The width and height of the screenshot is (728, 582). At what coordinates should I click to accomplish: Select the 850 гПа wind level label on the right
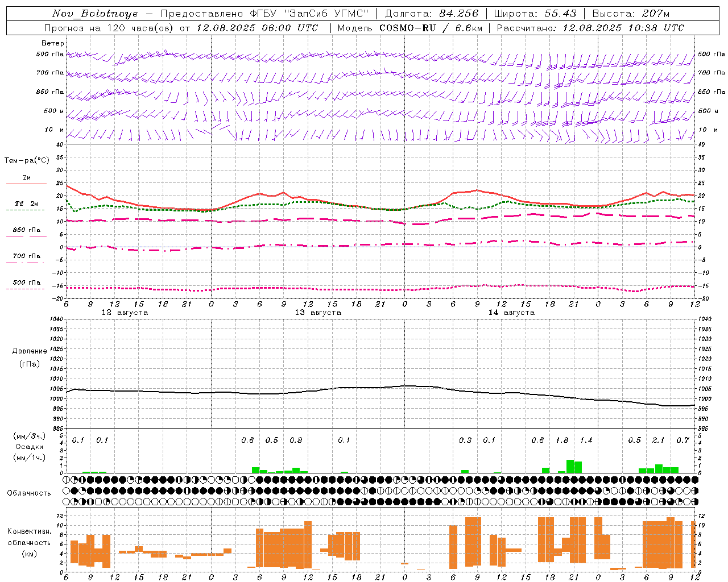pyautogui.click(x=712, y=92)
